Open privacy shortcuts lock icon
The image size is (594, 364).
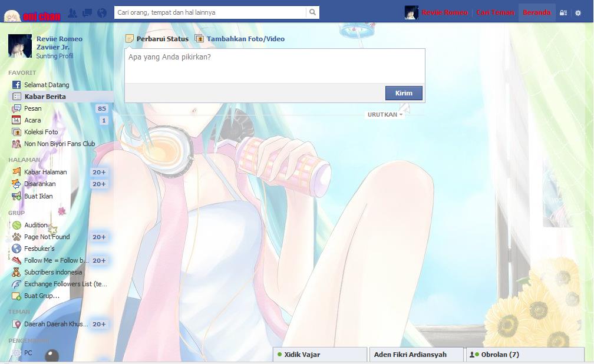563,13
